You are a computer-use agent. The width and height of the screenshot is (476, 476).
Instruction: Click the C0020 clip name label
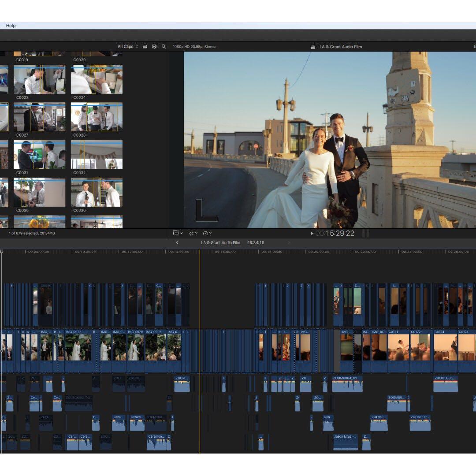pyautogui.click(x=79, y=60)
